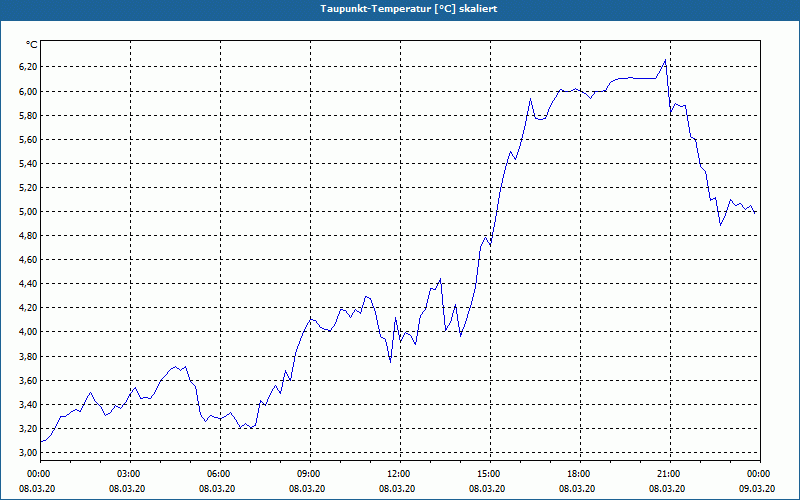Click the 12:00 time label
Image resolution: width=800 pixels, height=500 pixels.
401,474
